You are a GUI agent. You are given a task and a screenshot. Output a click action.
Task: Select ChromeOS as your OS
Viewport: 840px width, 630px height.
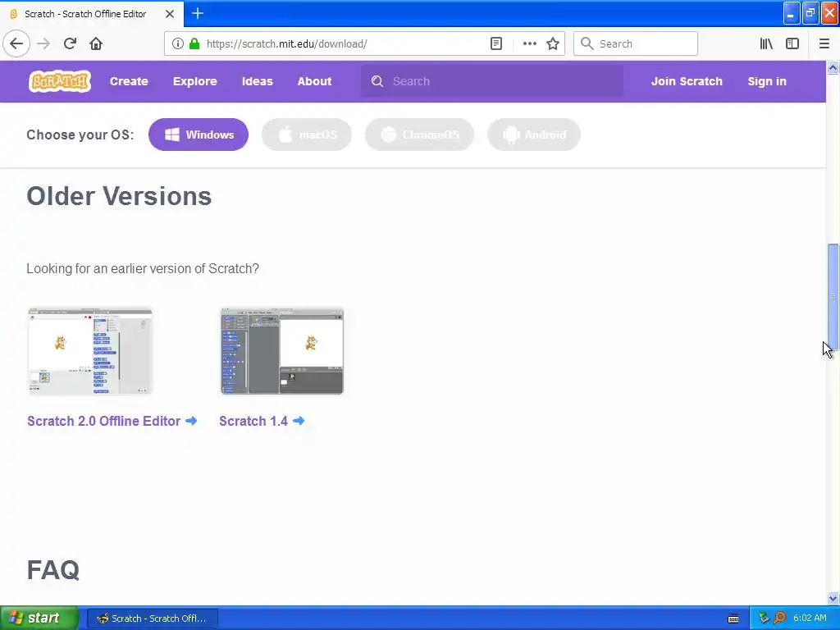419,135
